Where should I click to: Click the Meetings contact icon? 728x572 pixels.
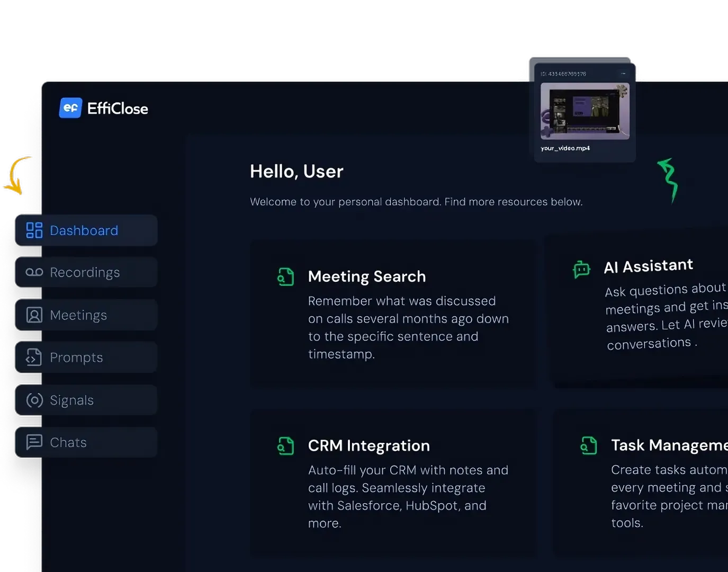(34, 315)
